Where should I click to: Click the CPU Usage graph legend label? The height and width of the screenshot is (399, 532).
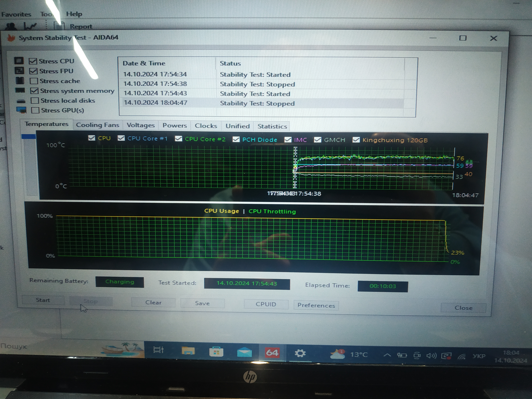pyautogui.click(x=221, y=211)
